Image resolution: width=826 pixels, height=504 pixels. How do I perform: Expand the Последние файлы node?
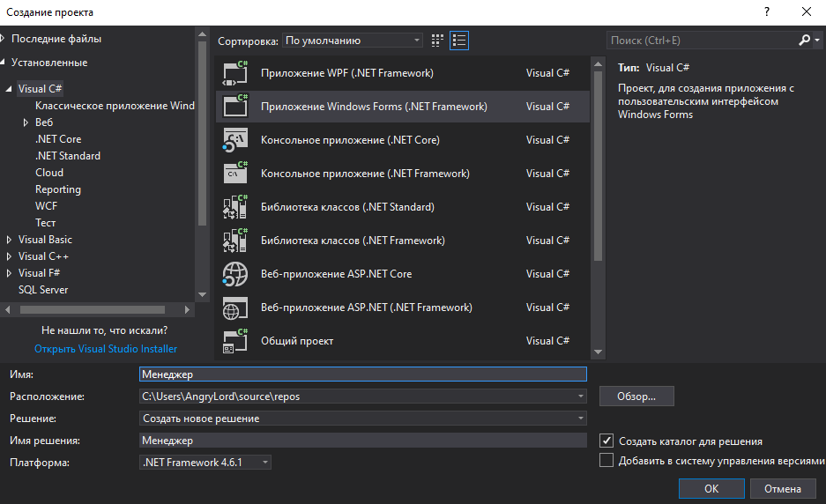tap(3, 39)
